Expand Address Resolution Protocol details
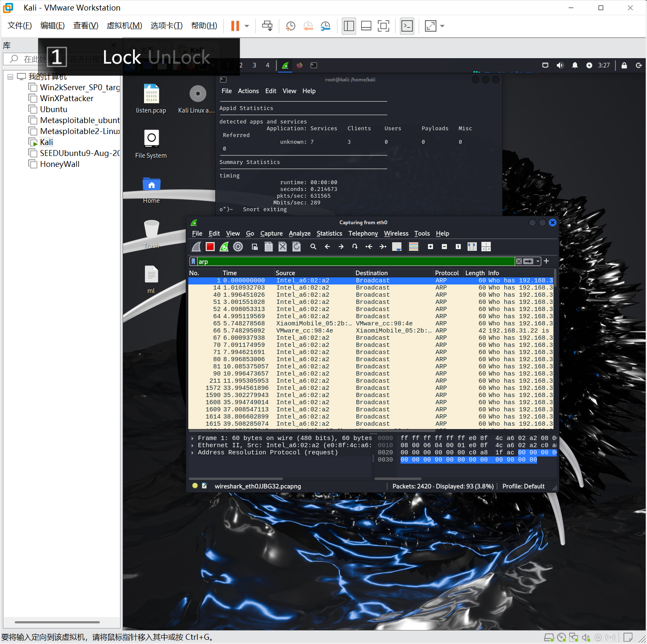Screen dimensions: 647x644 [192, 453]
